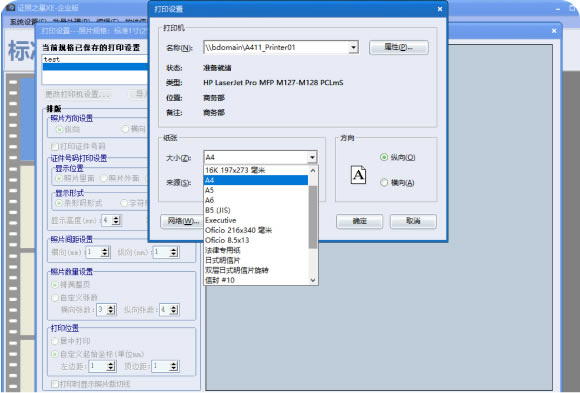Click 网络(W)... network button
This screenshot has width=580, height=393.
182,221
